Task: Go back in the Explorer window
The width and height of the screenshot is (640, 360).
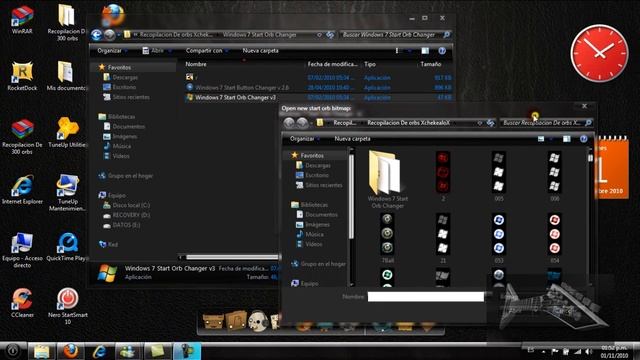Action: click(x=97, y=35)
